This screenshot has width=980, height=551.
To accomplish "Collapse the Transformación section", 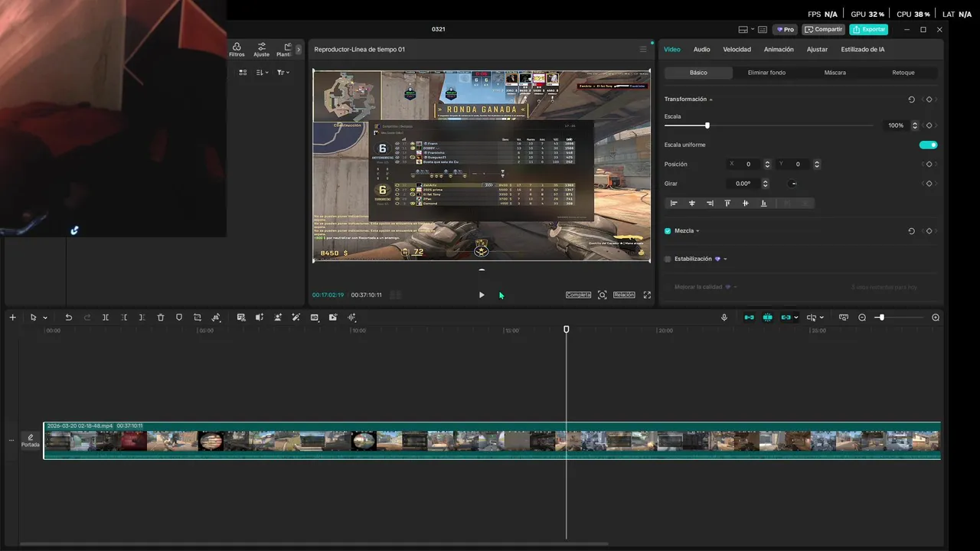I will pos(710,99).
